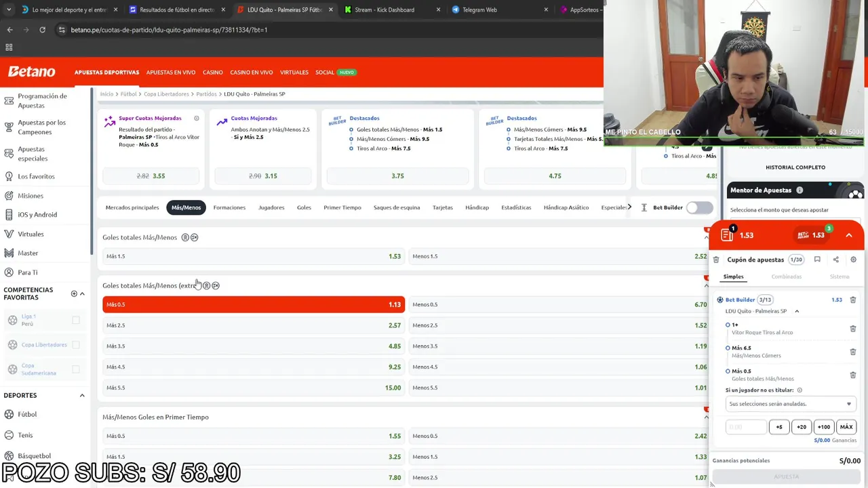The height and width of the screenshot is (488, 868).
Task: Switch to Formaciones tab
Action: coord(229,207)
